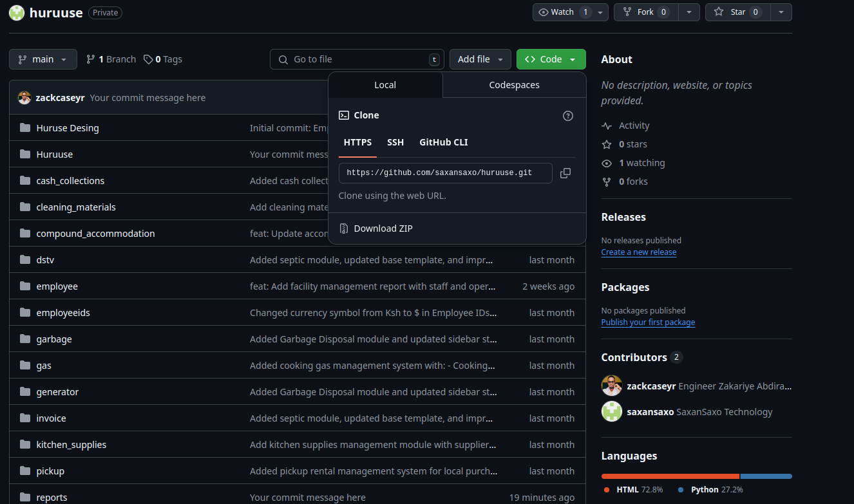The image size is (854, 504).
Task: Select the folder icon for invoice
Action: click(x=25, y=418)
